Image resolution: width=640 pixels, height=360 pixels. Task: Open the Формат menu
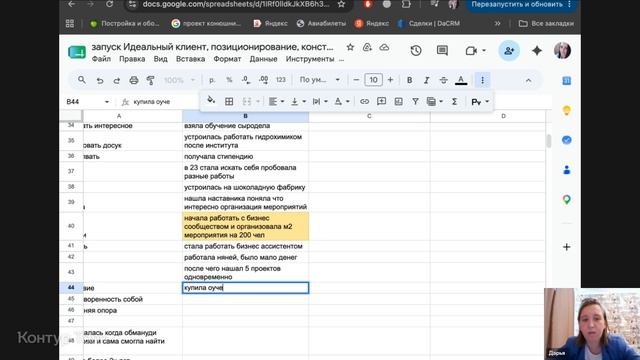(x=227, y=59)
